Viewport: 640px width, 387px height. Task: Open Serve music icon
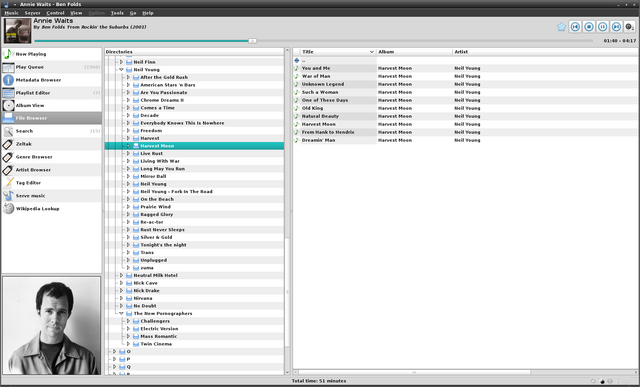coord(8,196)
